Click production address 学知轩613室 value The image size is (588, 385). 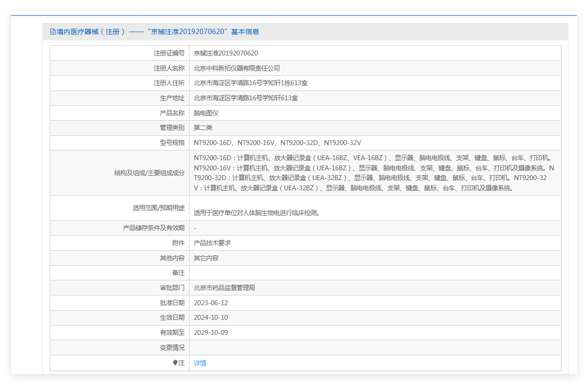(246, 98)
